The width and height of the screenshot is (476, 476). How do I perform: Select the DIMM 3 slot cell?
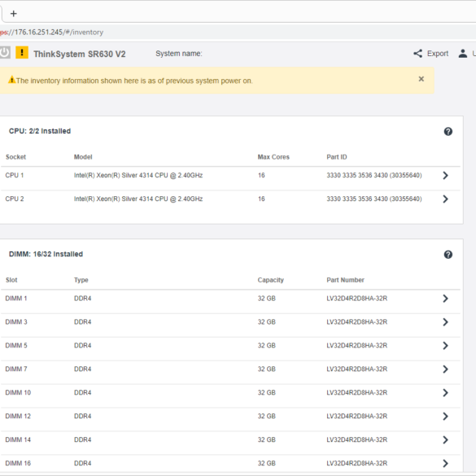[16, 322]
